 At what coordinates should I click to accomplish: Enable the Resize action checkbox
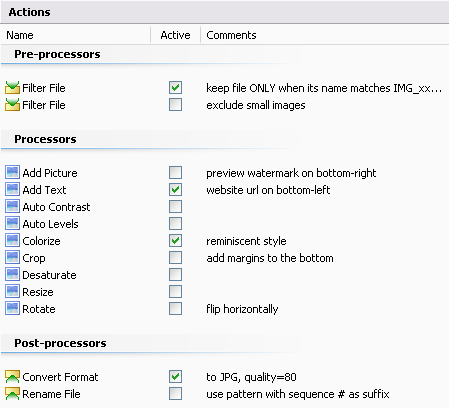[x=175, y=292]
